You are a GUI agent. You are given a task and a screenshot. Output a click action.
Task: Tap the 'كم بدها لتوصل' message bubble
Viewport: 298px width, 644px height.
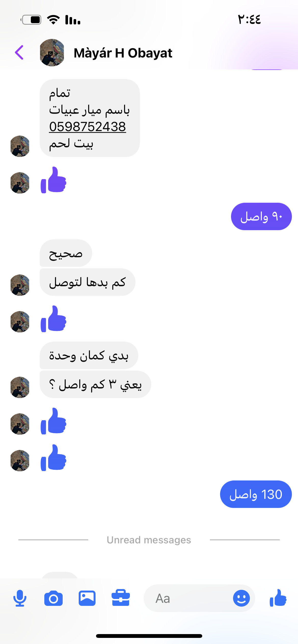(x=88, y=282)
